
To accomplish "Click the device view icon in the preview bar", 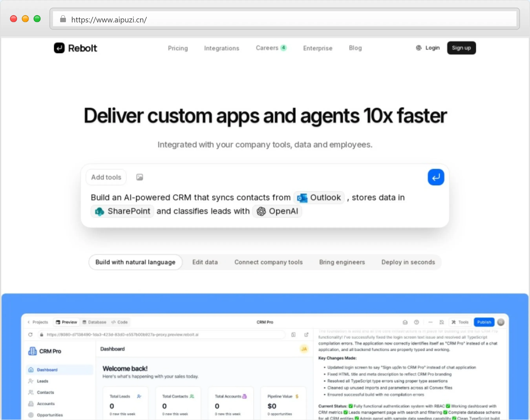I will (x=293, y=335).
